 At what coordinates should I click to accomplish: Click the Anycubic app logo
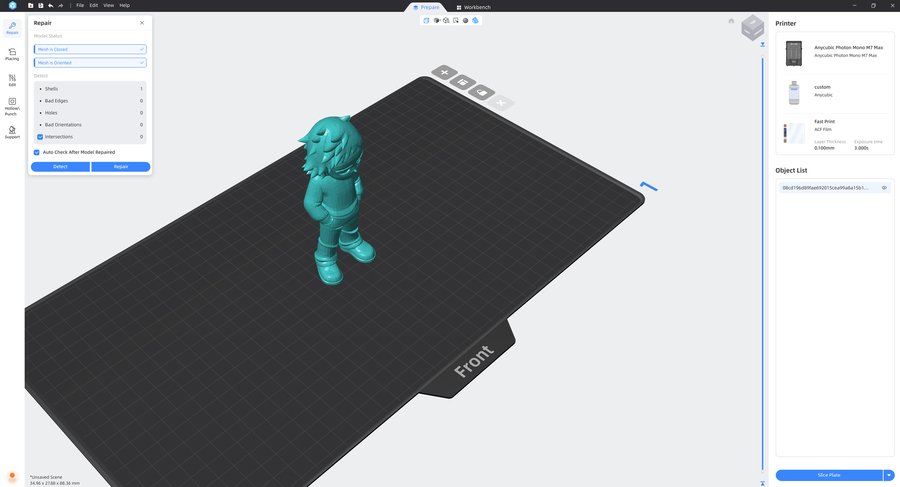click(x=12, y=5)
